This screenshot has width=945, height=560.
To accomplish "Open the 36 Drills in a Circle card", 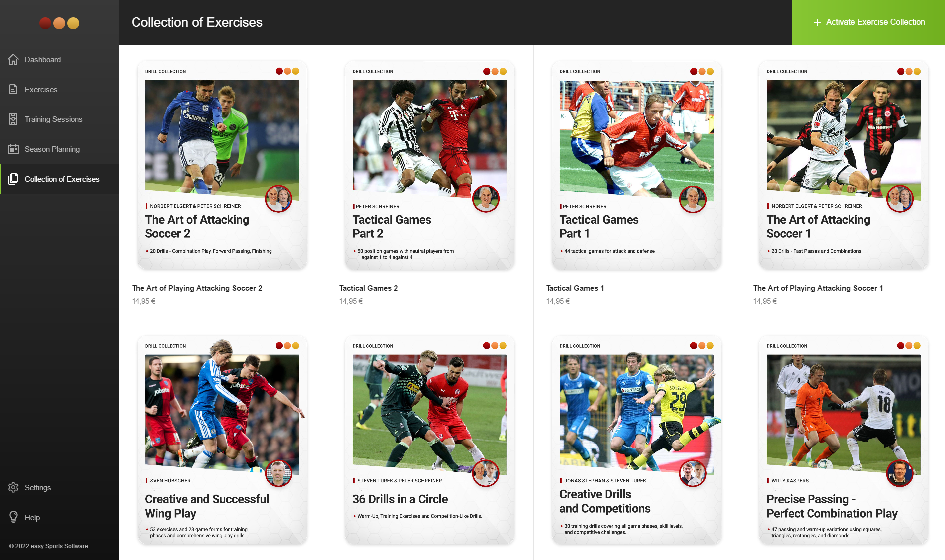I will click(429, 440).
